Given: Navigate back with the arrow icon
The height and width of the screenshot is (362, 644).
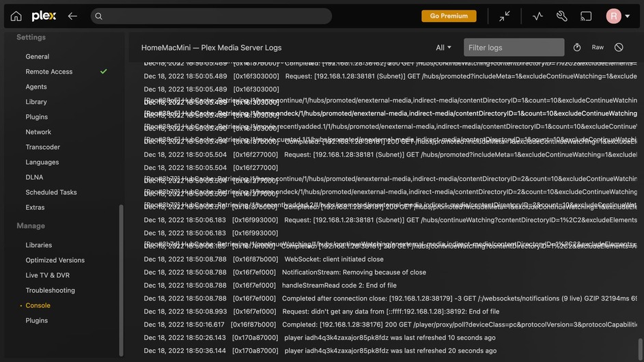Looking at the screenshot, I should [72, 16].
